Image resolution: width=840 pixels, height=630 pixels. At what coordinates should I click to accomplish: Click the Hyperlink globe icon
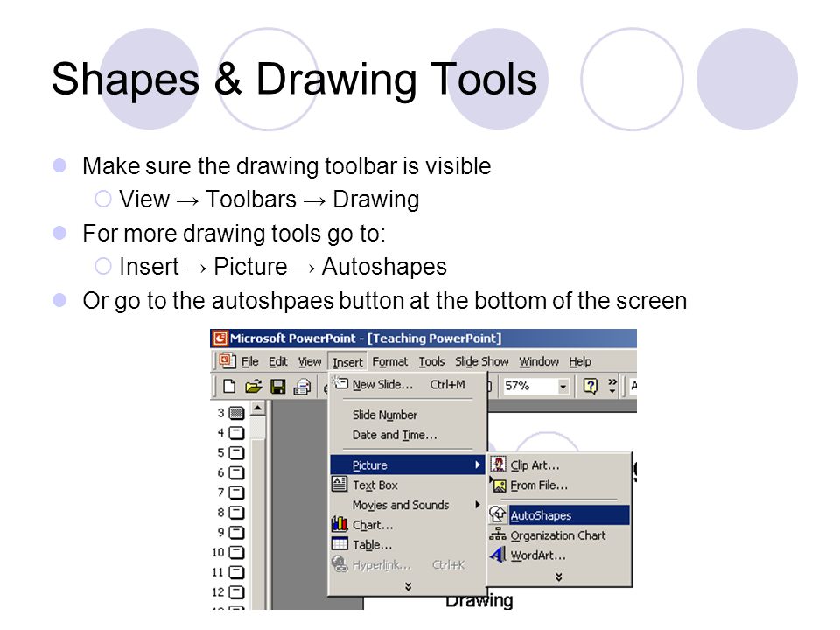[339, 563]
